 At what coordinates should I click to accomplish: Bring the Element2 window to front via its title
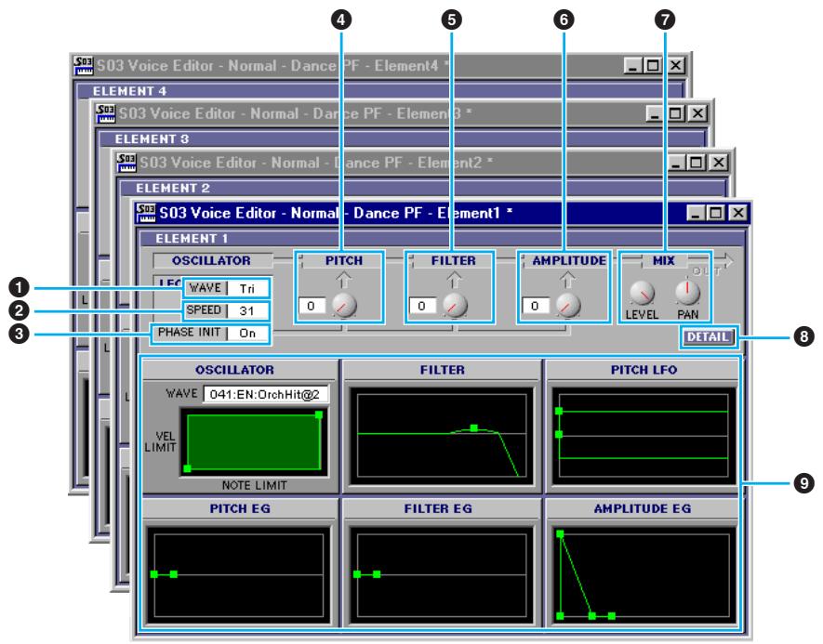[x=316, y=163]
